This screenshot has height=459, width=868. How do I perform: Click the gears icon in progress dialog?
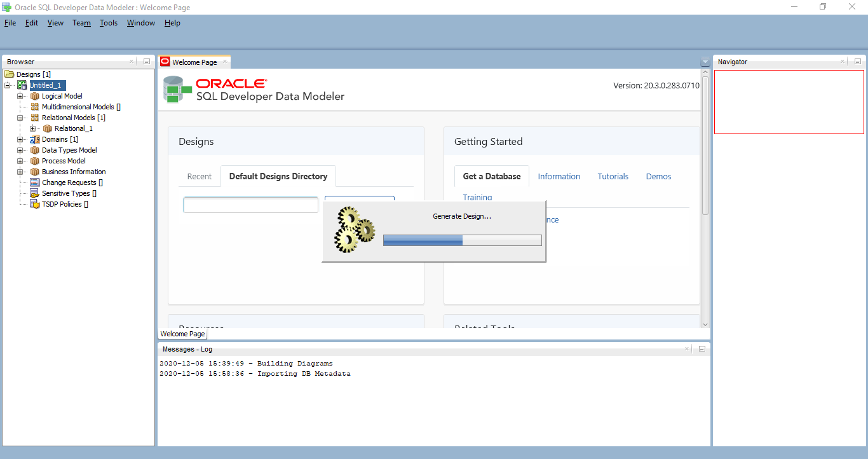pos(355,230)
